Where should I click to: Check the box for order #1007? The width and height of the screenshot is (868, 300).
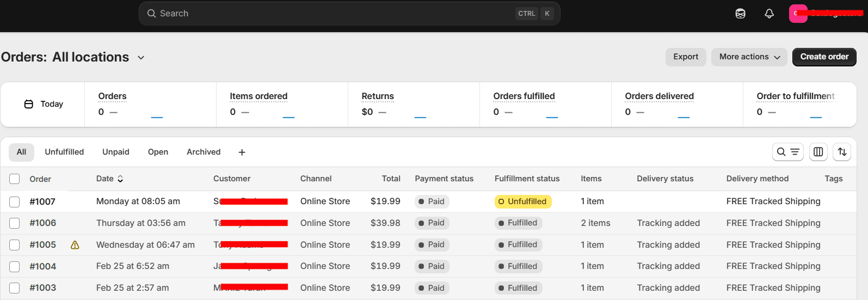pyautogui.click(x=15, y=201)
